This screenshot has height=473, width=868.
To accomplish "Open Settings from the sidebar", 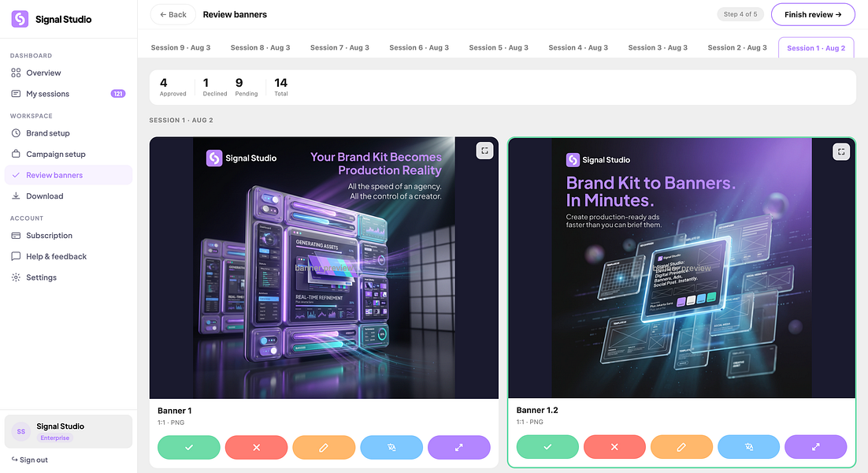I will (x=68, y=277).
